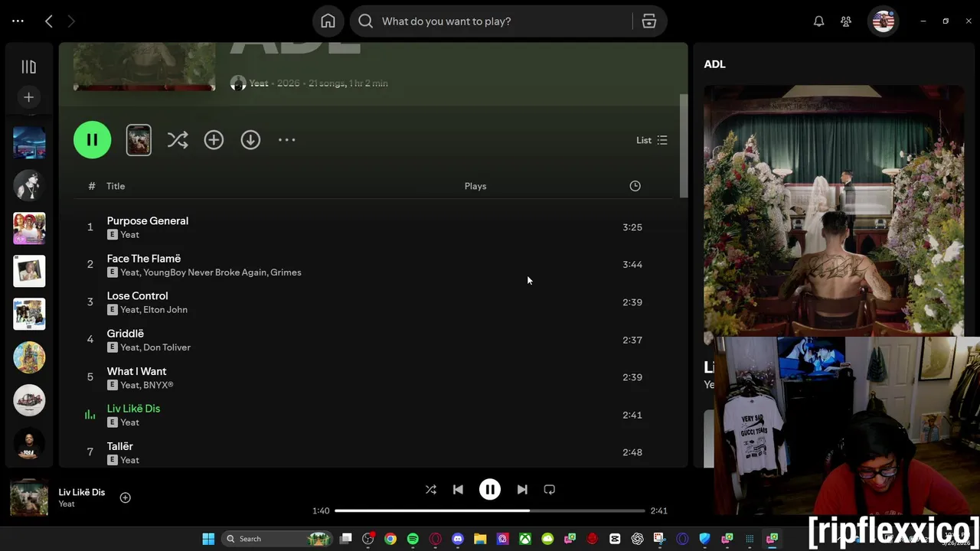
Task: Open the album preview video thumbnail
Action: [139, 140]
